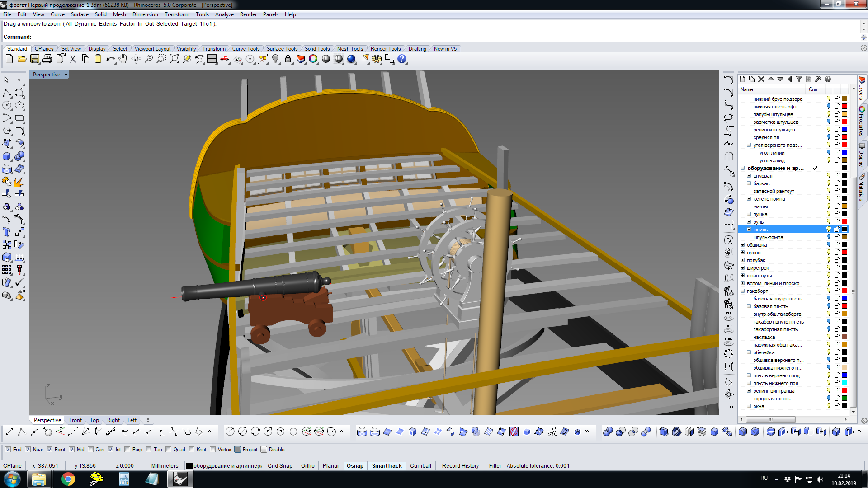
Task: Change color swatch of layer окна
Action: [844, 406]
